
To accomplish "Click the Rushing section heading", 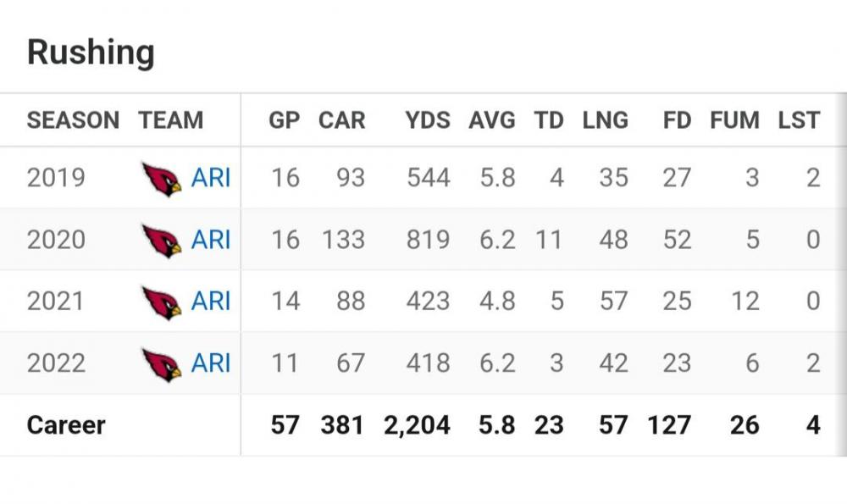I will [91, 53].
